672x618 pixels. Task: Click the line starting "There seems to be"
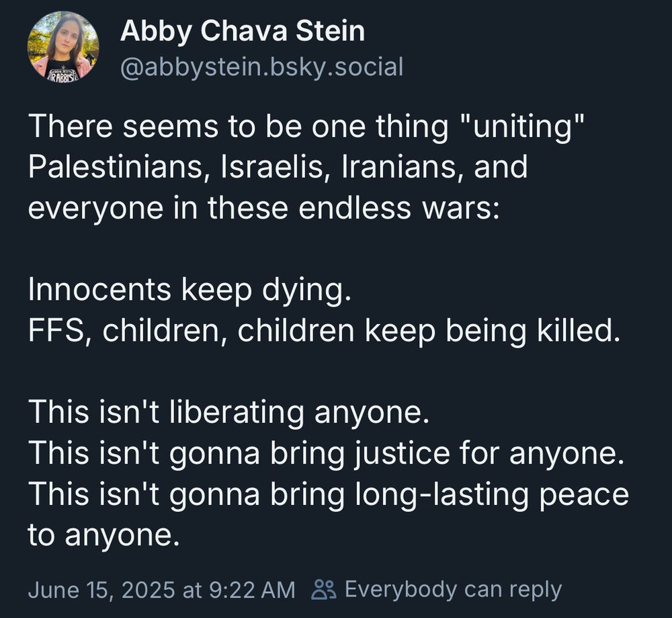(x=302, y=127)
